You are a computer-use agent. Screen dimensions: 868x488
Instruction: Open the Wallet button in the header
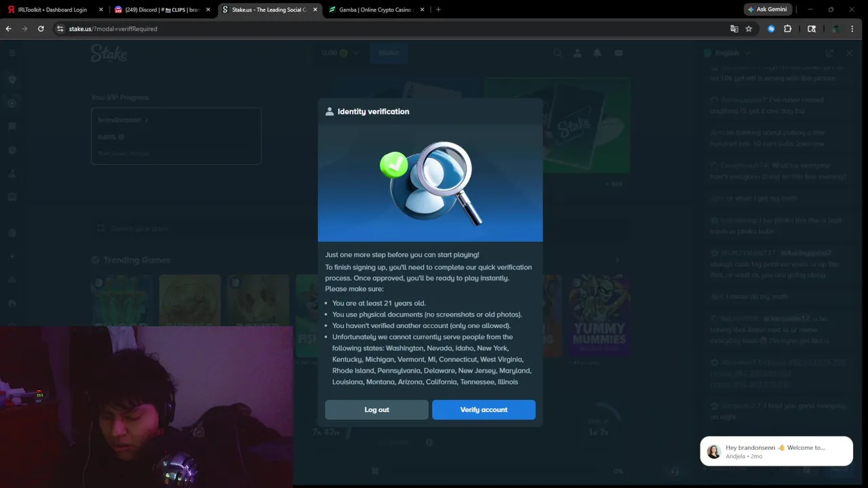click(389, 53)
